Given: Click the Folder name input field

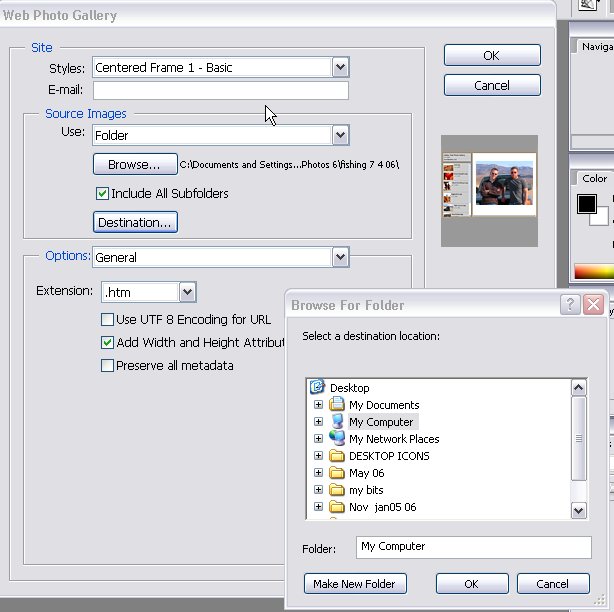Looking at the screenshot, I should 473,547.
